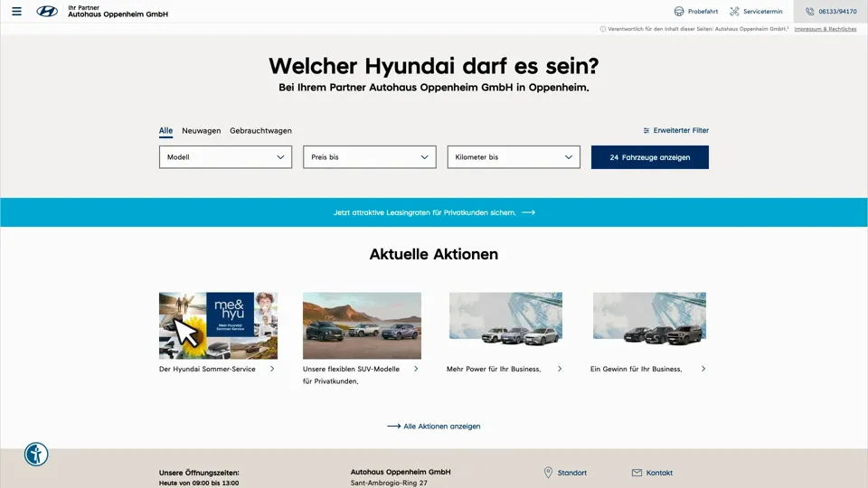Click chevron beside Der Hyundai Sommer-Service
Image resolution: width=868 pixels, height=488 pixels.
[x=272, y=369]
